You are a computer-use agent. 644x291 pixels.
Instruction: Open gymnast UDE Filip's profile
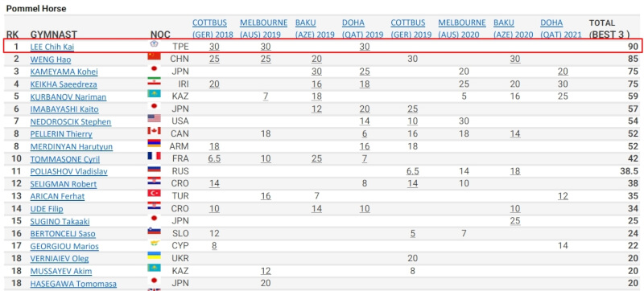(47, 209)
